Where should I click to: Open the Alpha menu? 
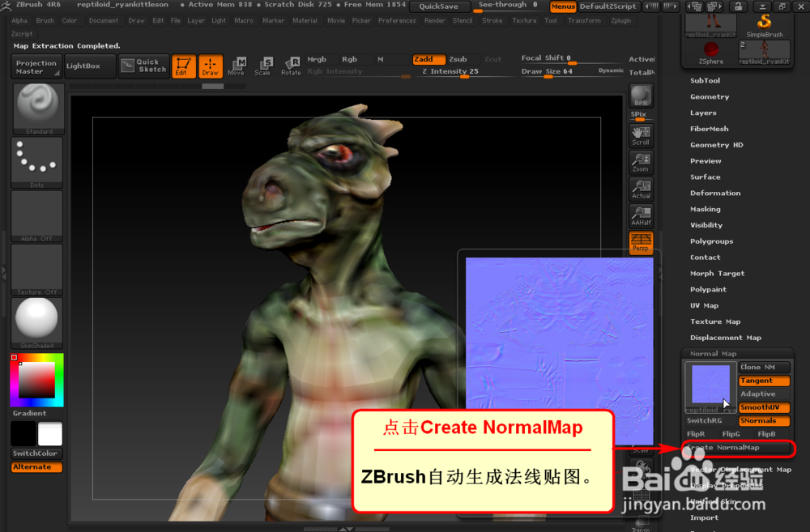pos(19,21)
